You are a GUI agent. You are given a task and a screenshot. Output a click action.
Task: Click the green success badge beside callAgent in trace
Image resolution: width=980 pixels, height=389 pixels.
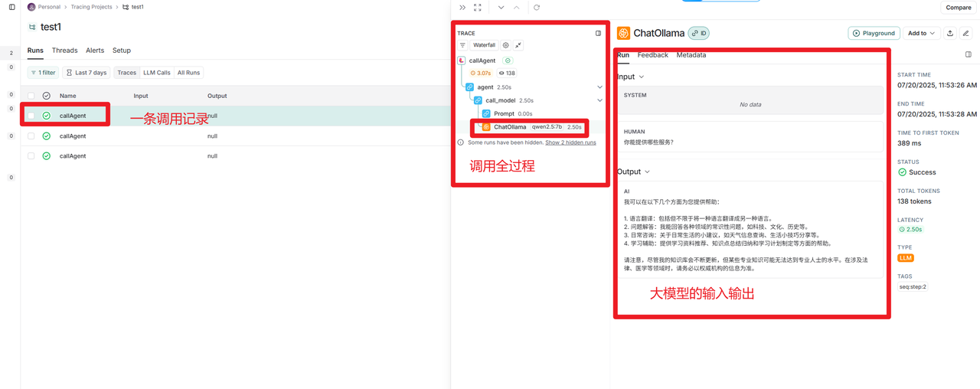(x=508, y=60)
